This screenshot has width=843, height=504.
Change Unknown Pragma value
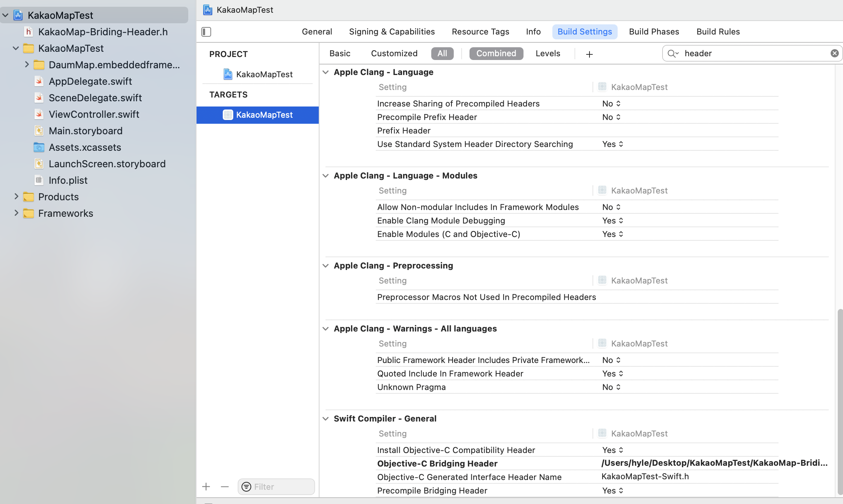(611, 387)
